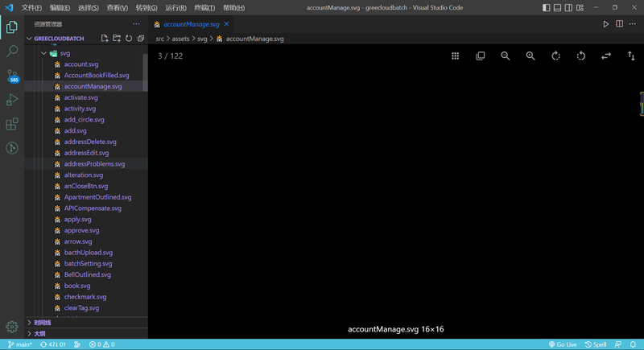Click the src breadcrumb segment
Viewport: 644px width, 350px height.
pos(159,39)
